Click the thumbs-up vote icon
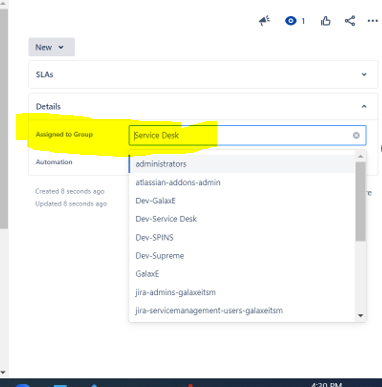Image resolution: width=382 pixels, height=387 pixels. click(325, 21)
